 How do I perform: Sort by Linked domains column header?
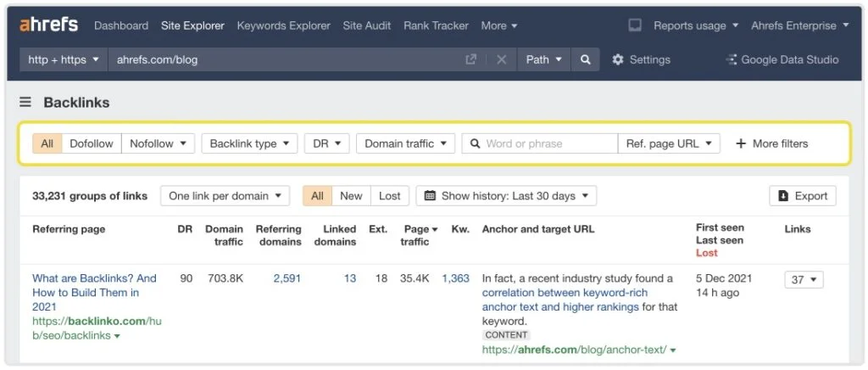(x=335, y=235)
